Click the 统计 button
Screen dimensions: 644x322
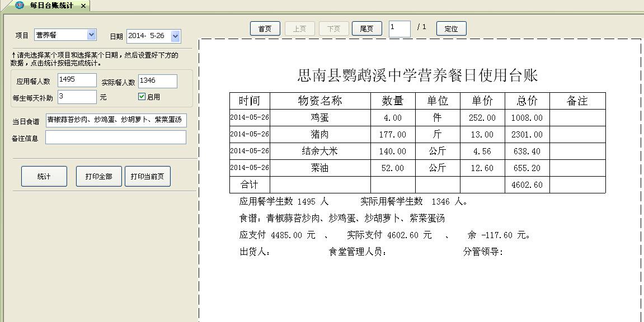44,177
